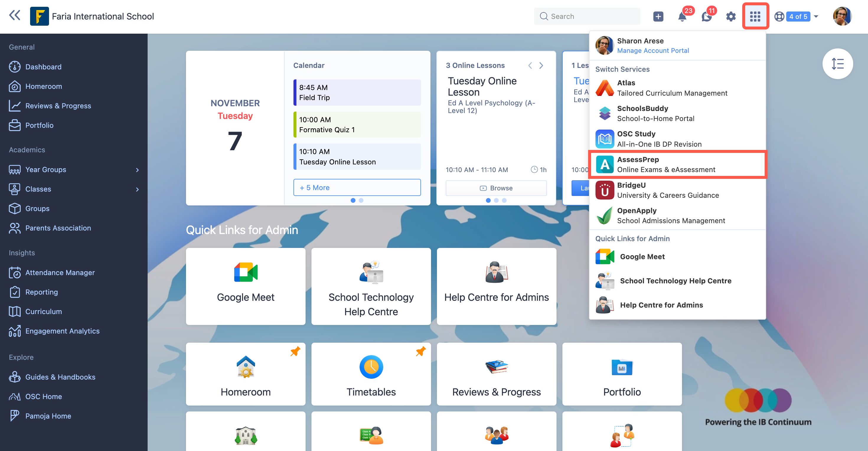This screenshot has height=451, width=868.
Task: Open the 4 of 5 dropdown arrow
Action: pyautogui.click(x=816, y=16)
